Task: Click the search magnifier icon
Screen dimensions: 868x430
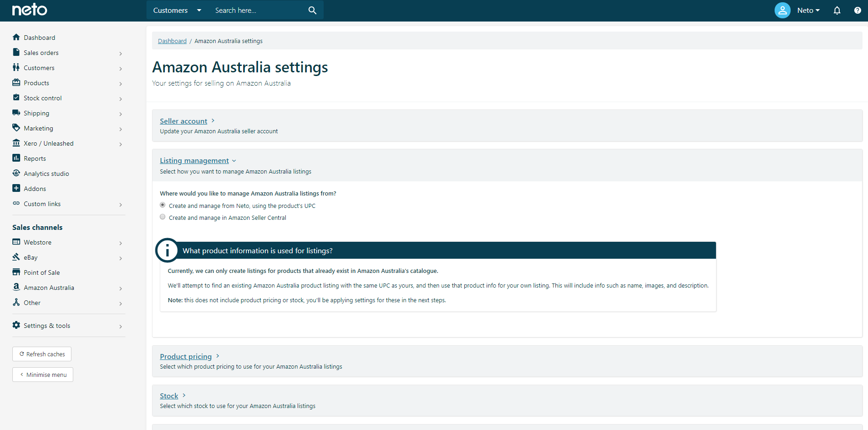Action: pos(312,10)
